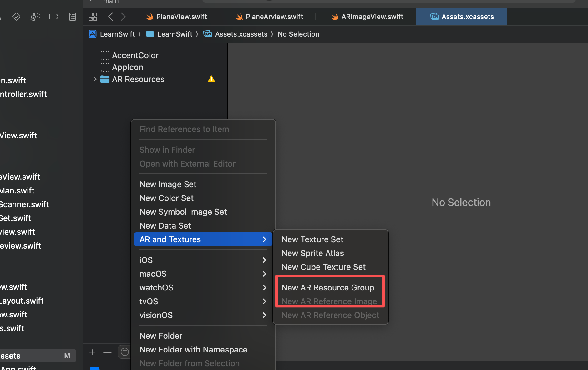
Task: Open the tvOS submenu
Action: coord(203,301)
